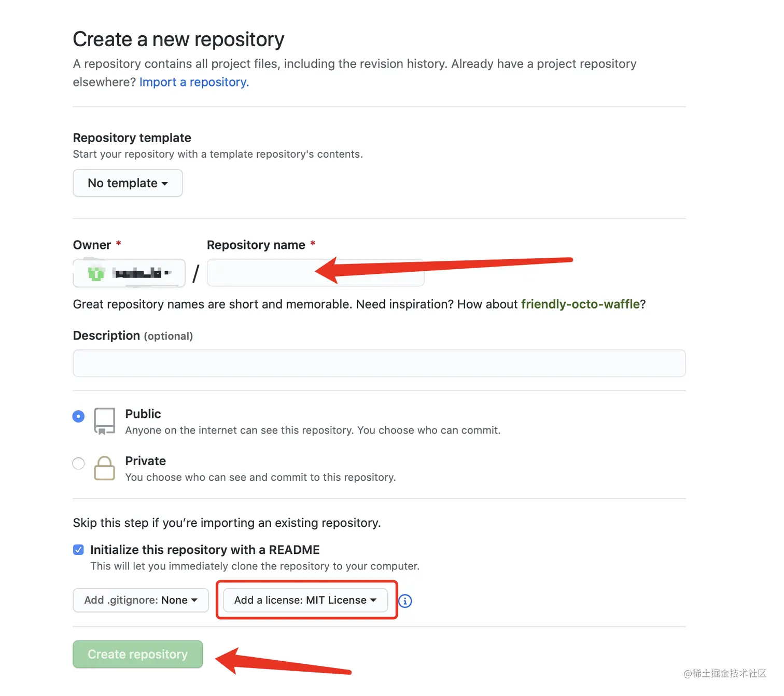The image size is (784, 696).
Task: Click the owner avatar icon
Action: (x=96, y=273)
